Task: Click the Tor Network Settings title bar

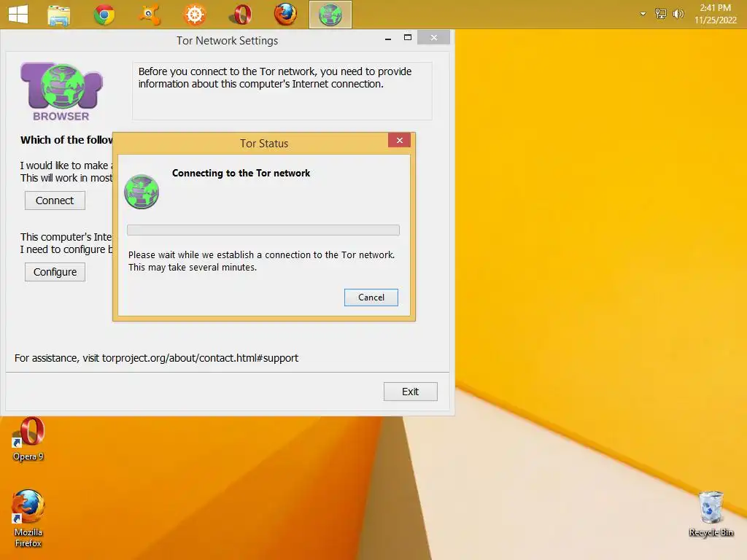Action: 228,41
